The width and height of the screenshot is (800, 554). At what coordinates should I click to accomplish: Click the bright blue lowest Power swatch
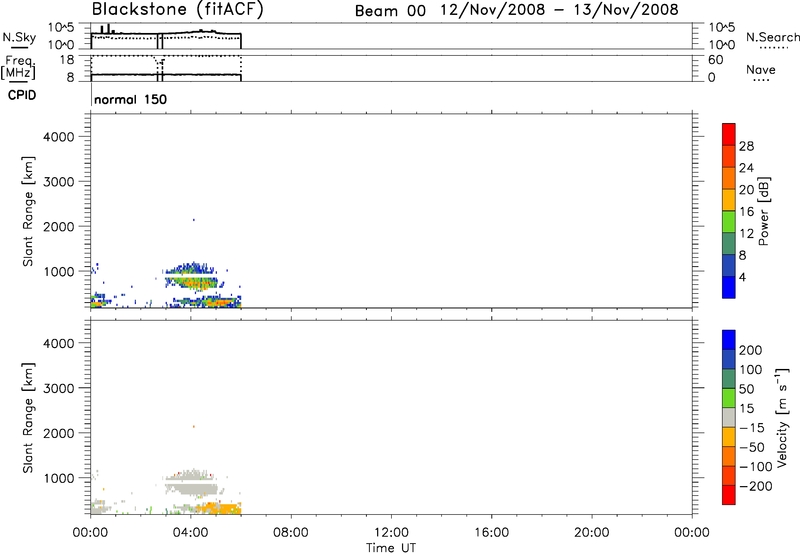tap(729, 287)
